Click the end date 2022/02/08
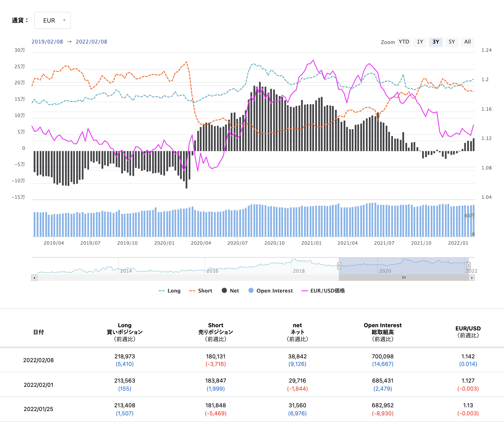Screen dimensions: 504x425 tap(92, 42)
